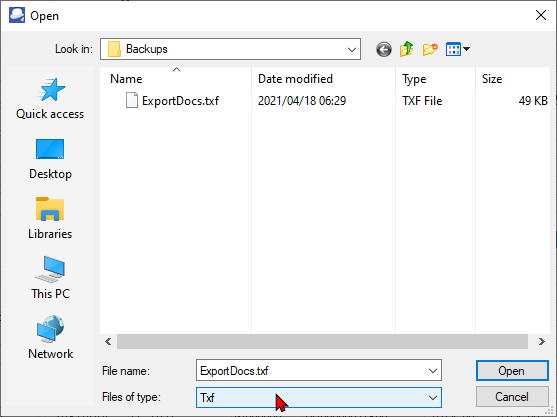Sort by the Date modified column
The image size is (557, 417).
pos(323,79)
